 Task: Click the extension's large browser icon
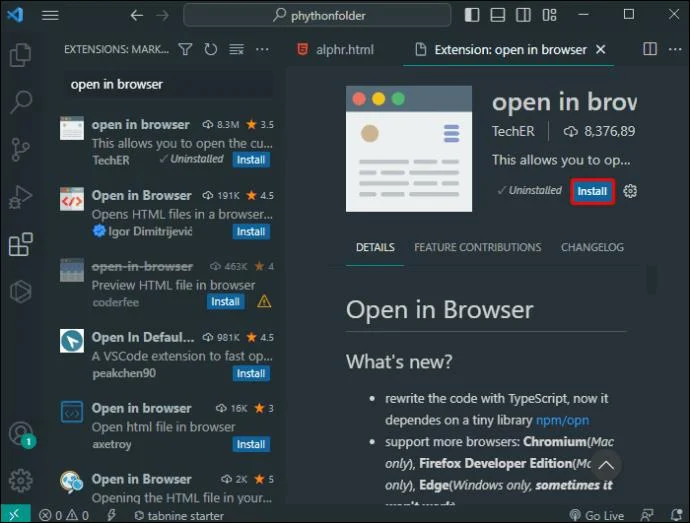coord(409,149)
